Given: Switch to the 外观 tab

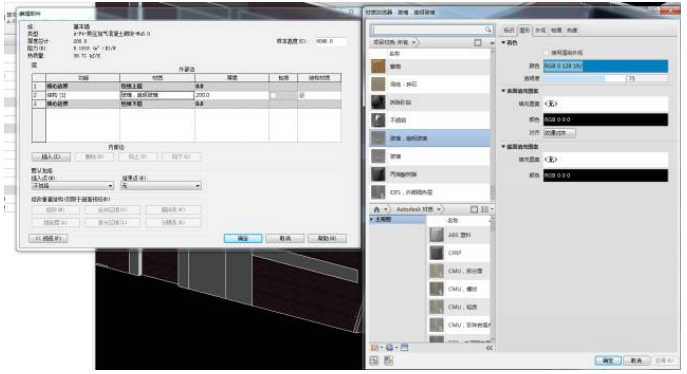Looking at the screenshot, I should click(540, 30).
